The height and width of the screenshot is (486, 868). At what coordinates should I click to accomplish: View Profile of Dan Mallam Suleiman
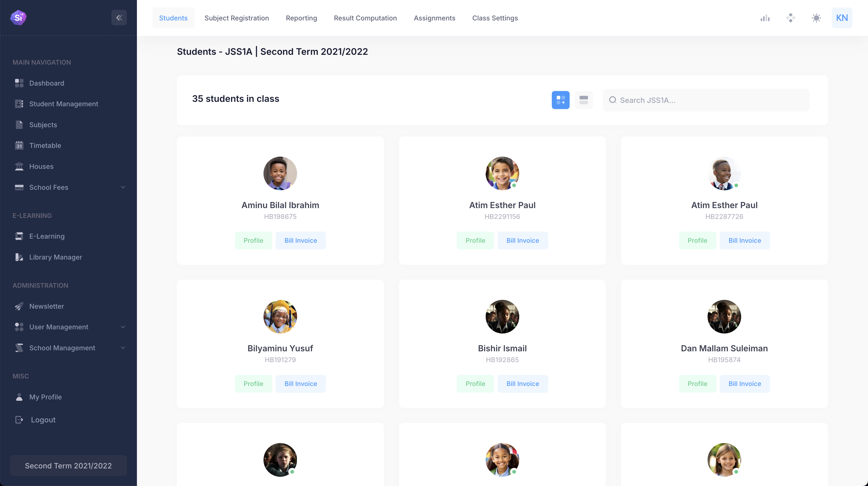coord(697,383)
